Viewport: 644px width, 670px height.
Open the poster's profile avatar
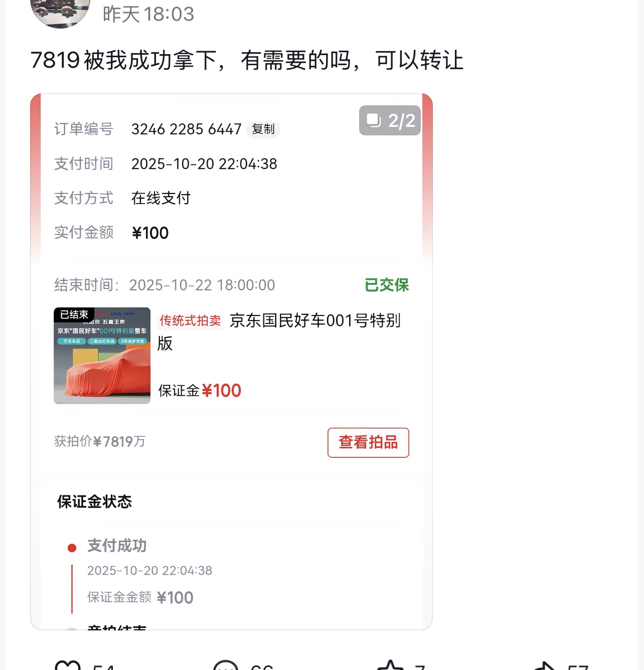(x=60, y=11)
